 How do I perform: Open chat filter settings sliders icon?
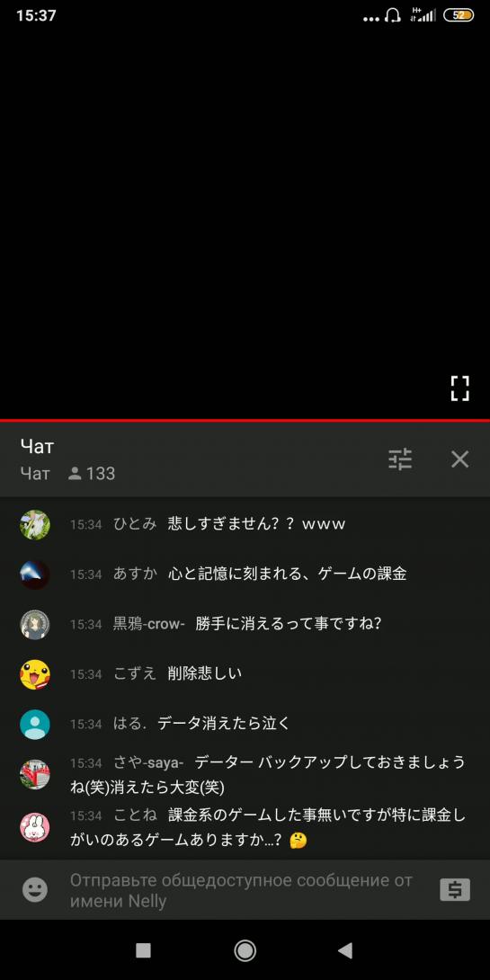point(400,459)
